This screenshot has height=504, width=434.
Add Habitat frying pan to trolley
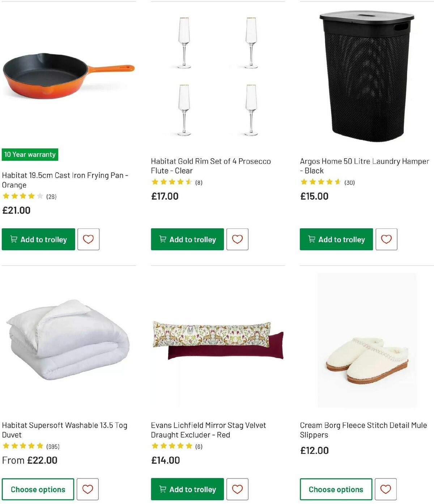pos(38,239)
